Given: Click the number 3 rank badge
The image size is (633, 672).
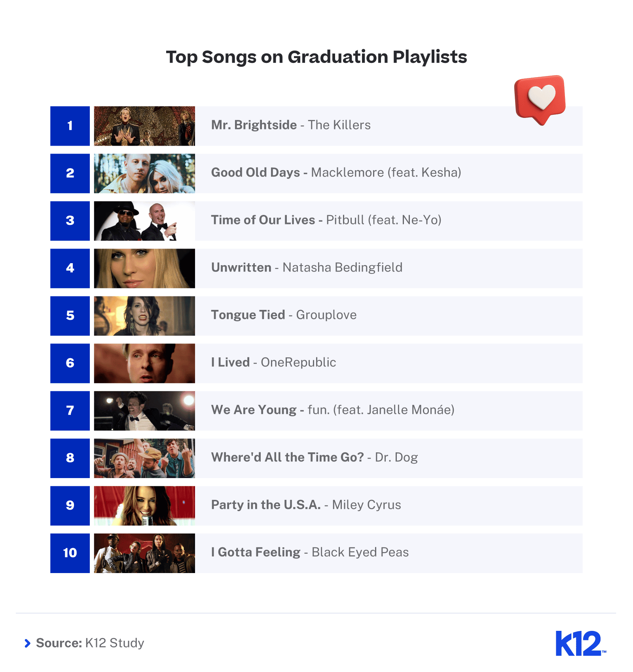Looking at the screenshot, I should pyautogui.click(x=70, y=221).
